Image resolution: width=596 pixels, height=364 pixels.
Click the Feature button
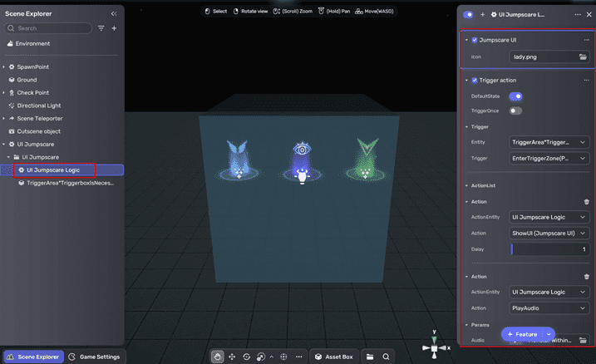click(521, 334)
